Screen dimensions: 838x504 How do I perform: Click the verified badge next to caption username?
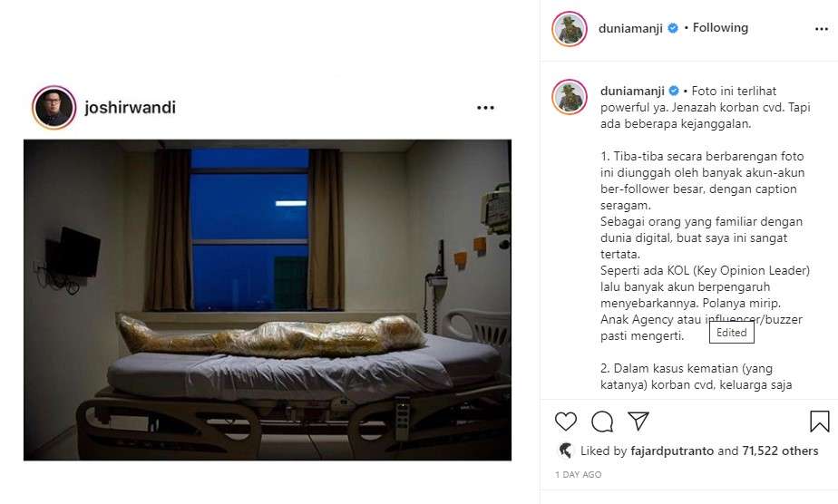tap(675, 91)
